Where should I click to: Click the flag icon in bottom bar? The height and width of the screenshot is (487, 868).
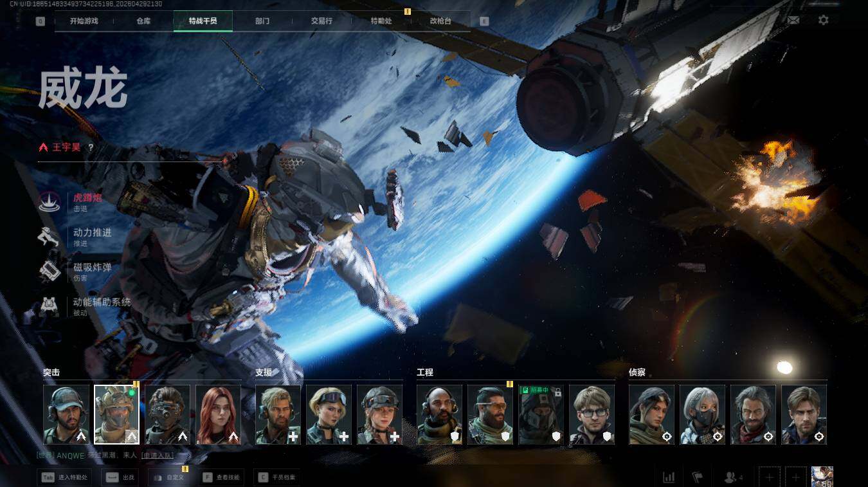(698, 477)
